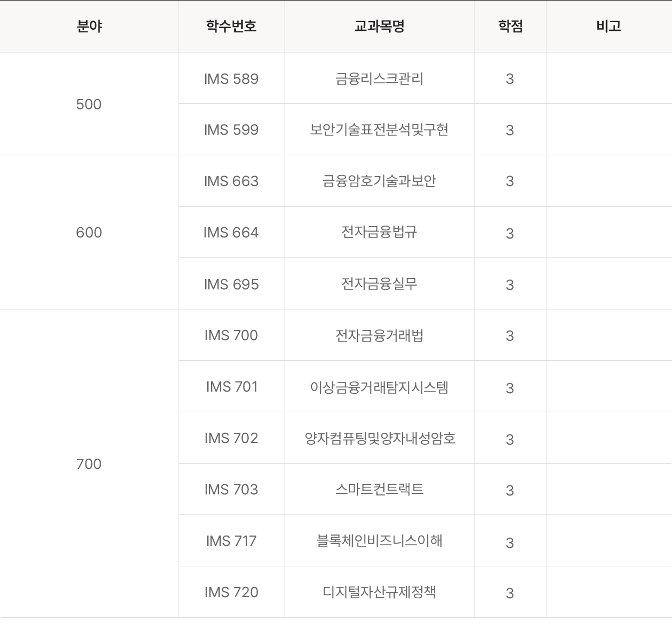Select course code IMS 701
The width and height of the screenshot is (672, 634).
tap(231, 387)
